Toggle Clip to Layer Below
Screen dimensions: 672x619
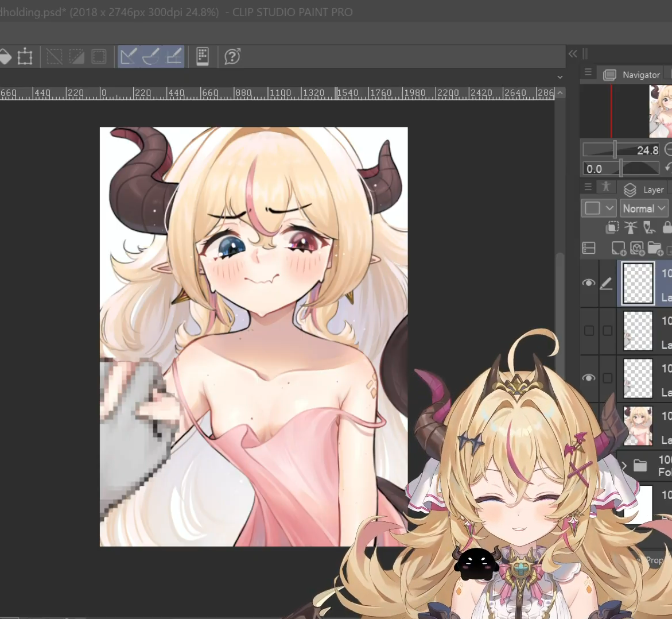pos(612,227)
